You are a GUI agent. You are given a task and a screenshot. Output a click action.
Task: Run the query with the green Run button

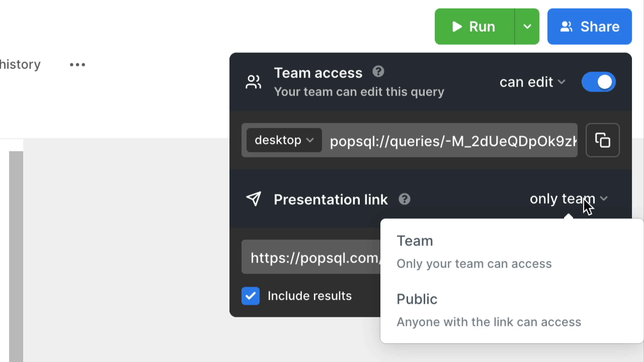coord(474,27)
